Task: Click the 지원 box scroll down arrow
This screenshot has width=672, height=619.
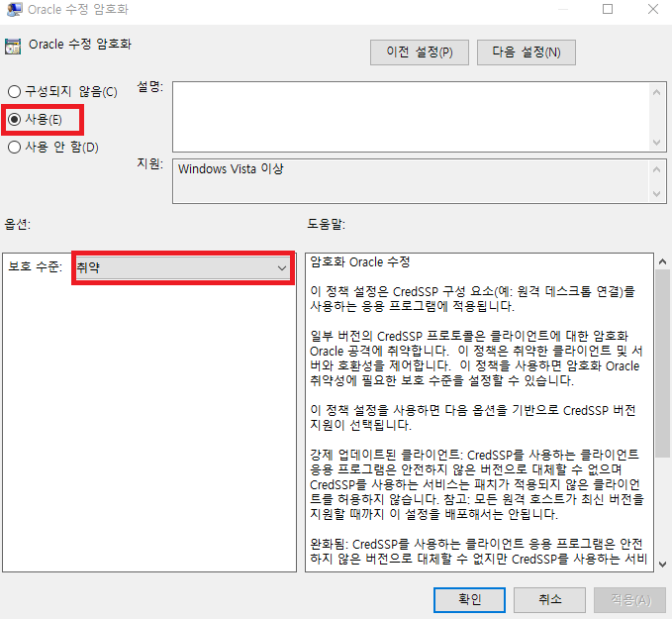Action: (656, 194)
